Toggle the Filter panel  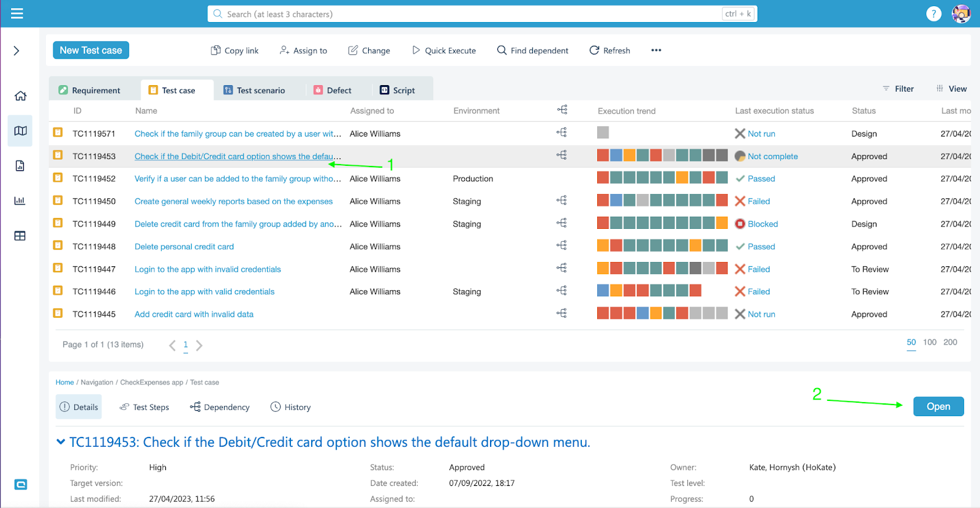[x=898, y=89]
